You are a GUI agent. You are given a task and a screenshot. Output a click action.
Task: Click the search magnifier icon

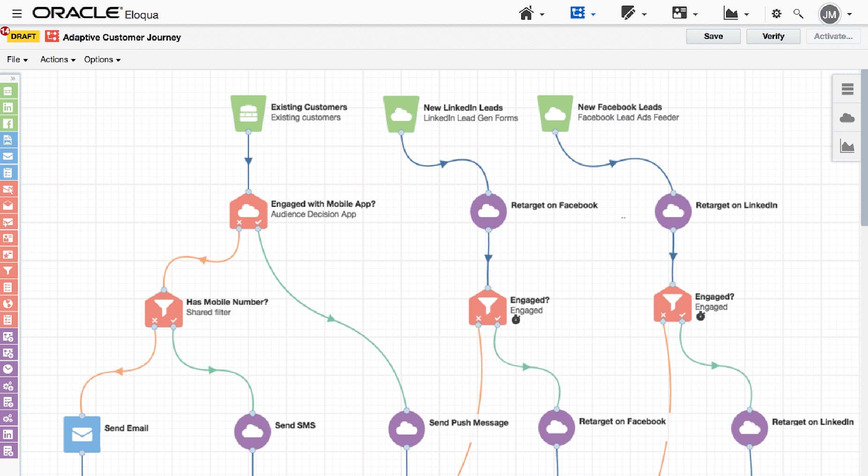pos(798,14)
